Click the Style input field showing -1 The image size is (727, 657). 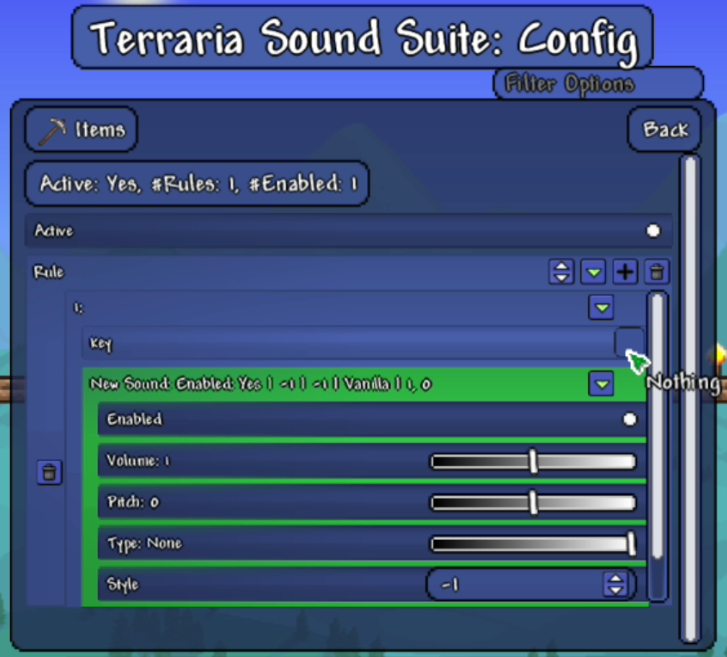(x=531, y=585)
